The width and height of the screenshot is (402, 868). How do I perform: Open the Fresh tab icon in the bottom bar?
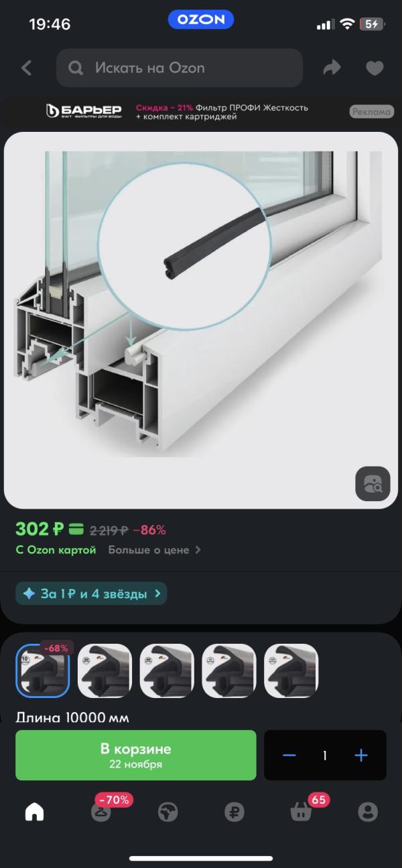pos(167,812)
